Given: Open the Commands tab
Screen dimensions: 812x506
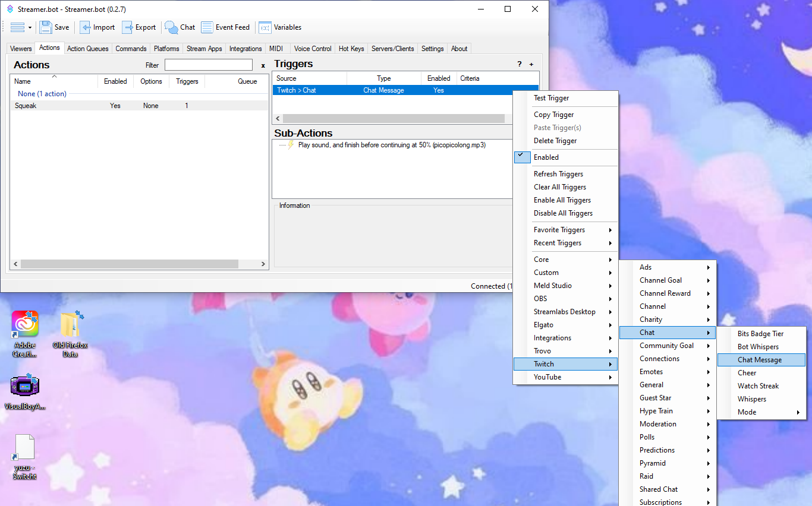Looking at the screenshot, I should [x=131, y=49].
